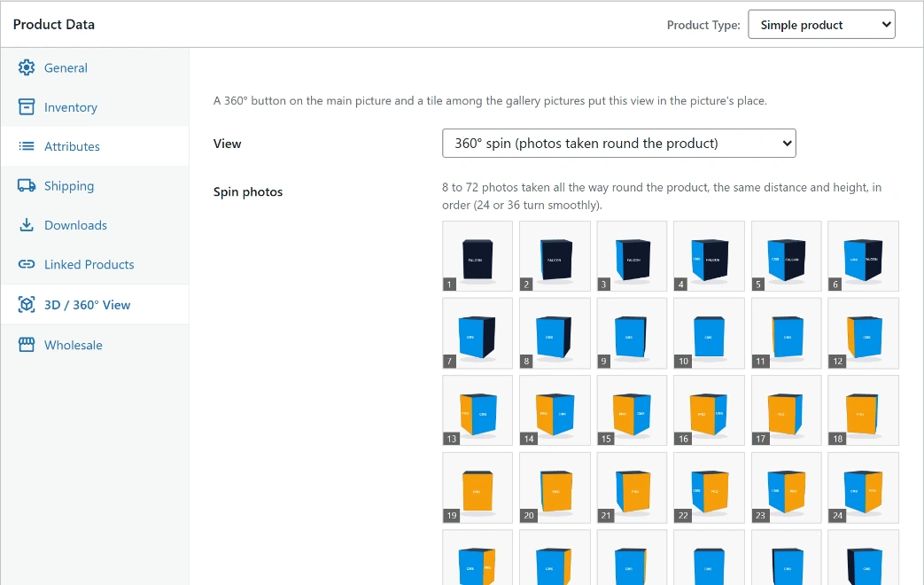Open the Product Type dropdown
Screen dimensions: 924x585
coord(821,25)
